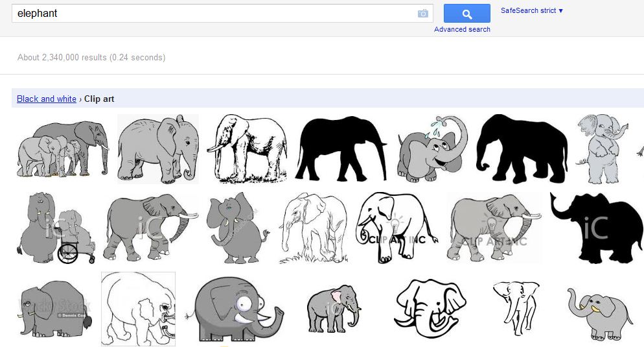Open the third-row small grey elephant with raised trunk
Viewport: 644px width, 347px height.
tap(600, 311)
